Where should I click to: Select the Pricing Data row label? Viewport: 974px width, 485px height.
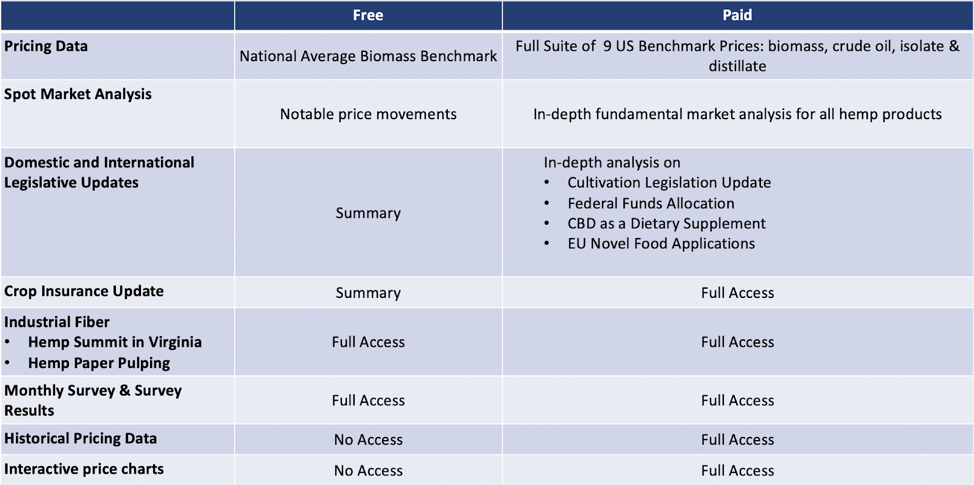coord(46,47)
